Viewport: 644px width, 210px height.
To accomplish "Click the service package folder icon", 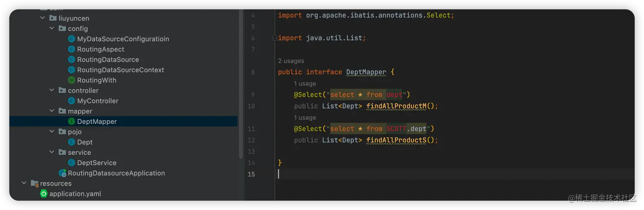I will (x=62, y=152).
